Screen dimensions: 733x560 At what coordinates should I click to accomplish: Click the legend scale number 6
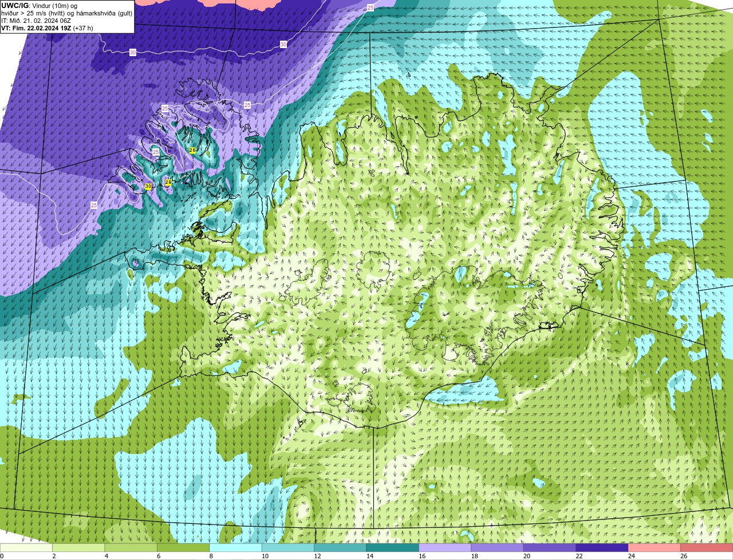pos(159,556)
